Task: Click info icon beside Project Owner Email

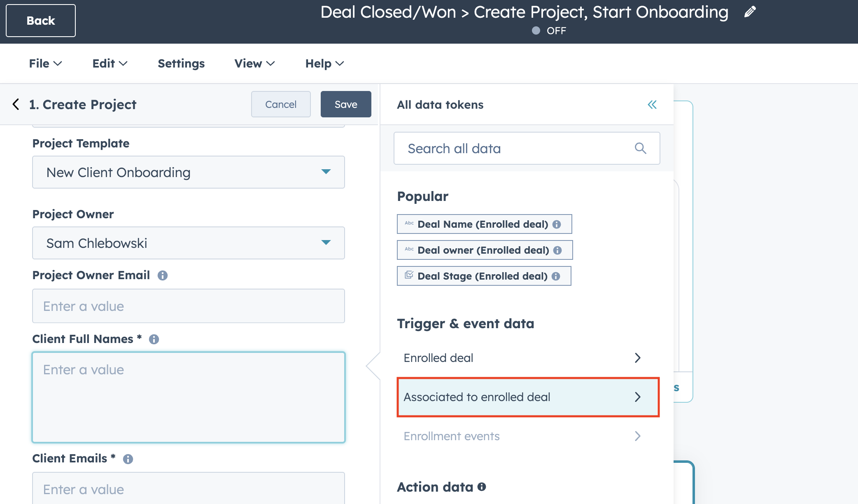Action: (x=163, y=275)
